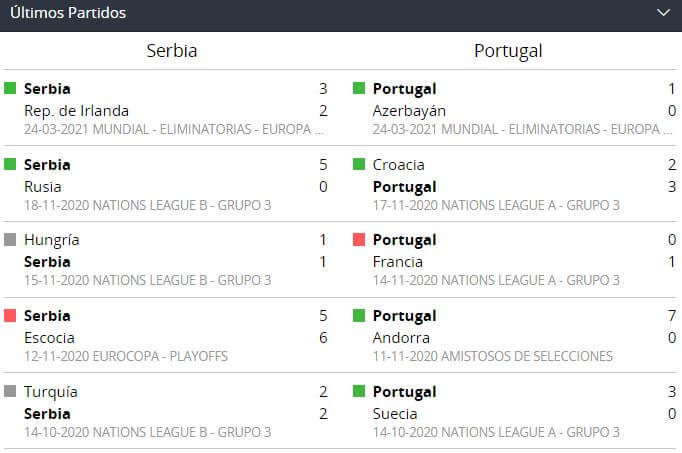The height and width of the screenshot is (453, 682).
Task: Open the 11-11-2020 Amistosos de Selecciones match
Action: point(492,356)
